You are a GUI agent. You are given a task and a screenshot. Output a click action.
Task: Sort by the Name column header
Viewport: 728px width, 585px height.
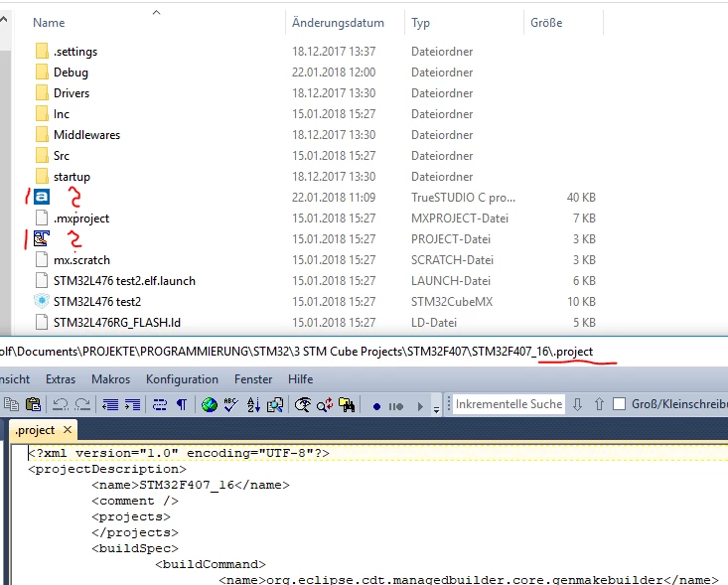pos(49,23)
